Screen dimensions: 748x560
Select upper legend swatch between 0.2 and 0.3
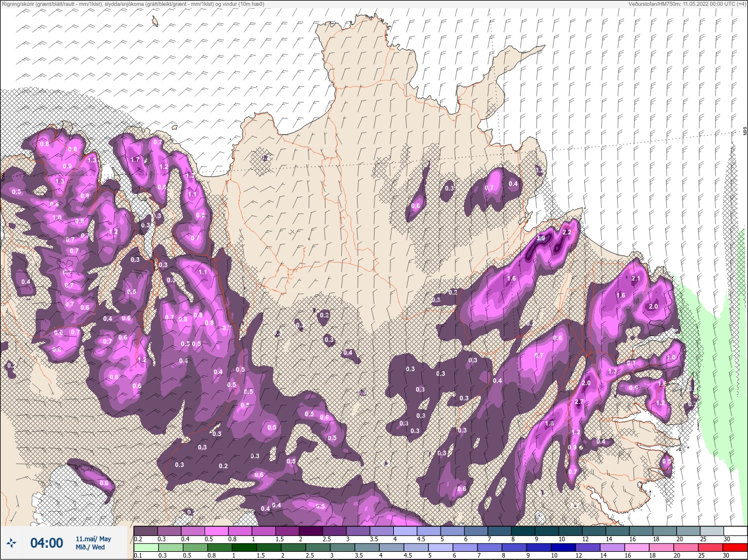coord(146,531)
